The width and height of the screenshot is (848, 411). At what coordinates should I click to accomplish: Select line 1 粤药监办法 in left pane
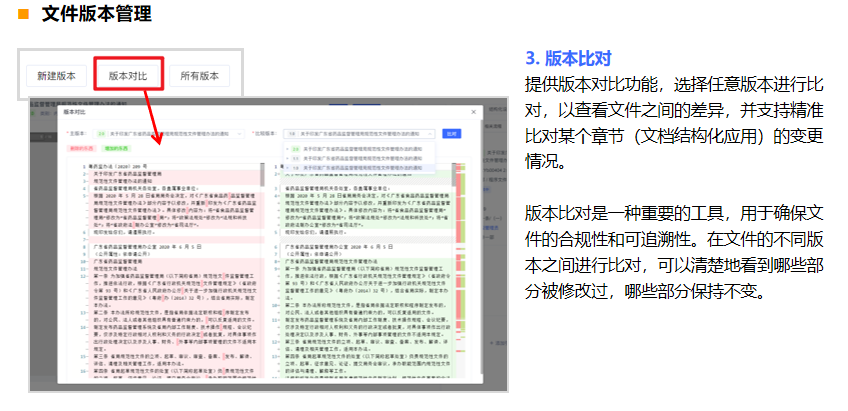tap(116, 167)
